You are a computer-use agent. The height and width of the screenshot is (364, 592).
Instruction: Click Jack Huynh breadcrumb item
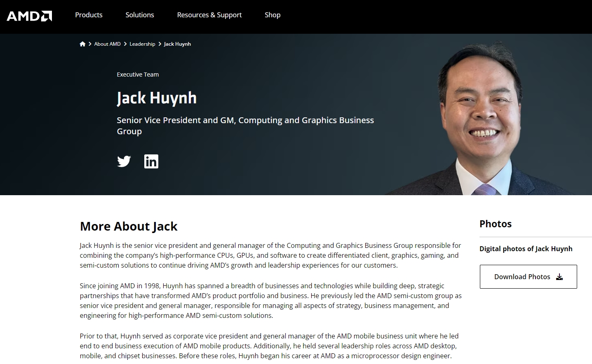point(177,44)
